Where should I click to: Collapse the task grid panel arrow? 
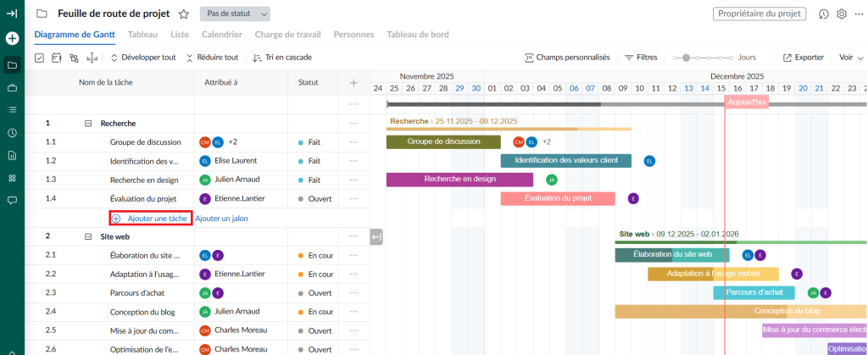pos(376,237)
